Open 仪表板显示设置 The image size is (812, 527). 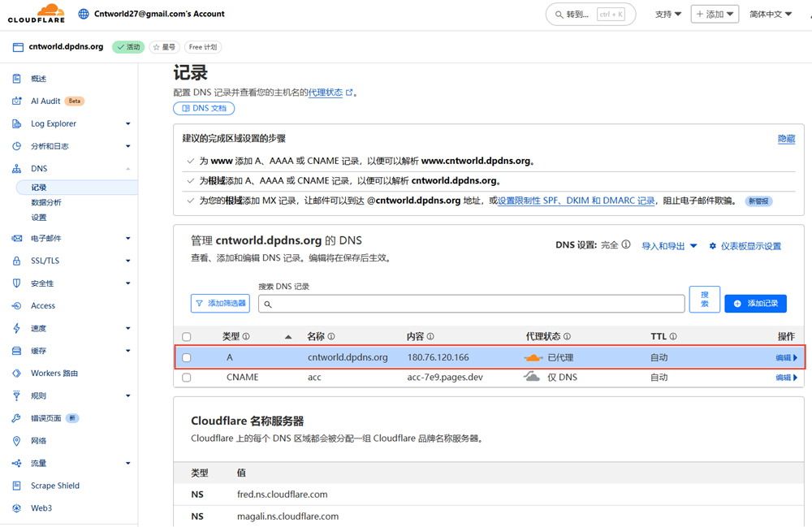[745, 246]
